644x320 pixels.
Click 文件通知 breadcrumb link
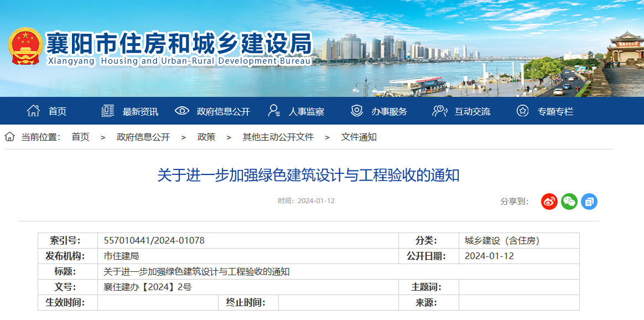[x=359, y=137]
